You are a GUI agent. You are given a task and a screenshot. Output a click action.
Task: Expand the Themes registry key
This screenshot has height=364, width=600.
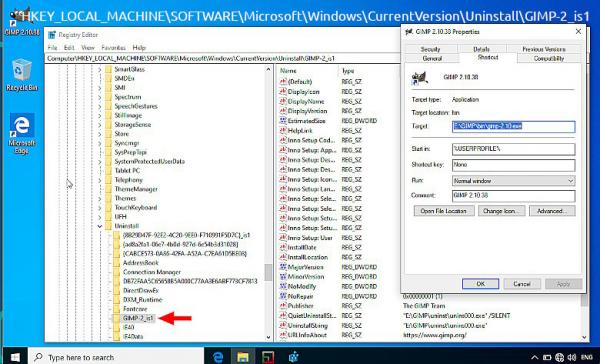pyautogui.click(x=99, y=198)
